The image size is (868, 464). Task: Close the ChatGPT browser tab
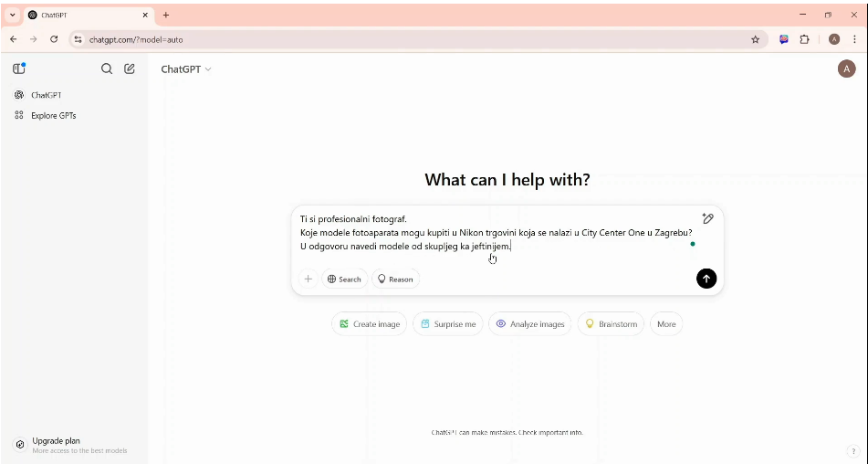coord(145,15)
